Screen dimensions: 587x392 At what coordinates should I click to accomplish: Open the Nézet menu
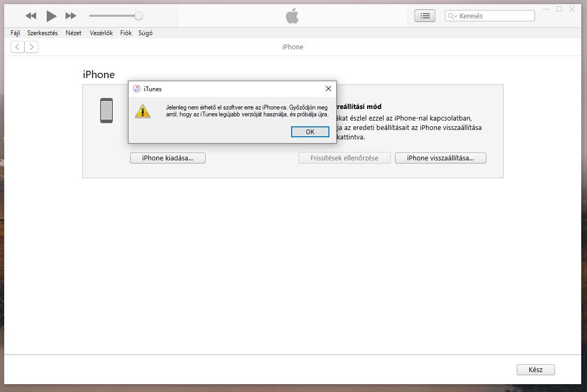tap(73, 33)
